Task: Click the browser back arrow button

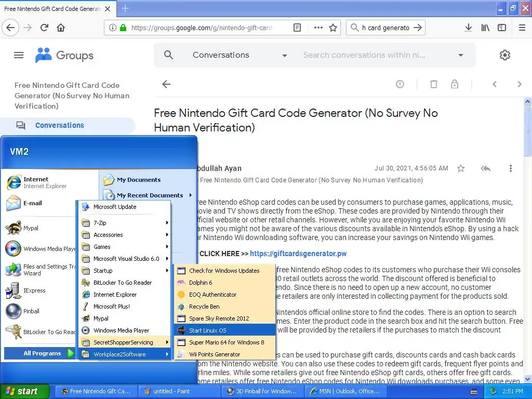Action: click(x=10, y=28)
